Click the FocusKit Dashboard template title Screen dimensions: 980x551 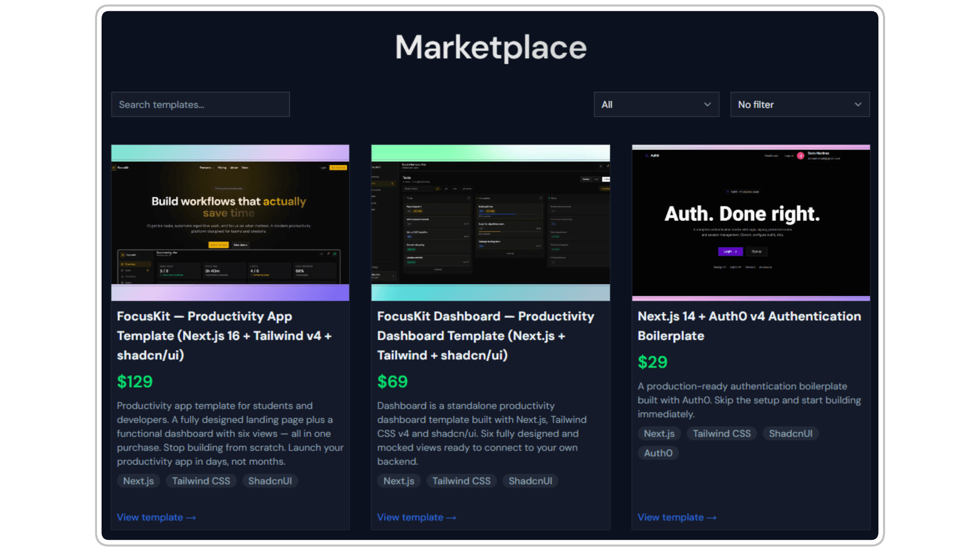485,336
